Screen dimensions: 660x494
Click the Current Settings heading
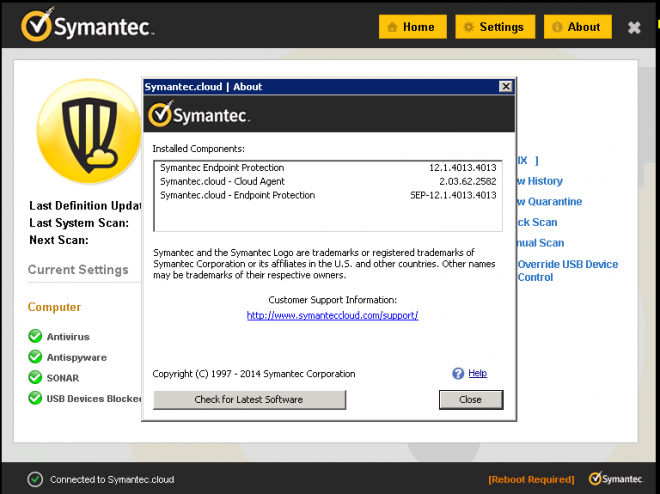click(78, 269)
